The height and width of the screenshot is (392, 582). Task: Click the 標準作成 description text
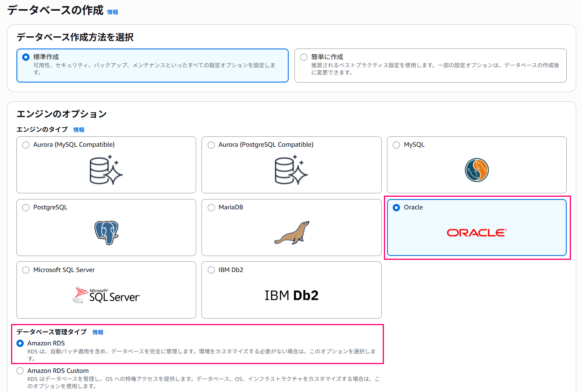coord(154,69)
